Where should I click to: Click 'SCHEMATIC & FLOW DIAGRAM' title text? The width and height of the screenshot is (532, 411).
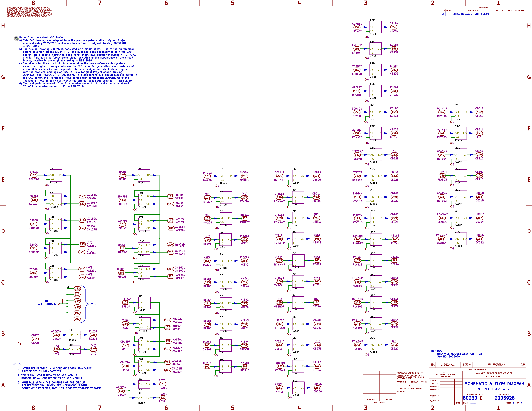pos(495,384)
